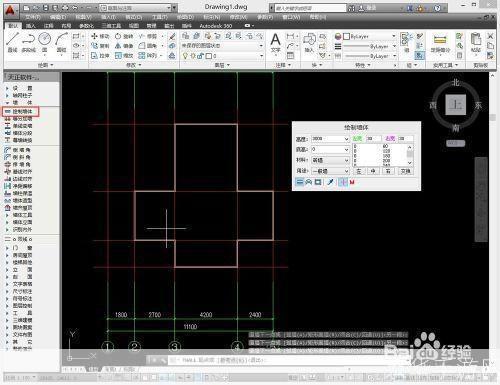500x385 pixels.
Task: Click the Save icon in quick access toolbar
Action: click(46, 8)
